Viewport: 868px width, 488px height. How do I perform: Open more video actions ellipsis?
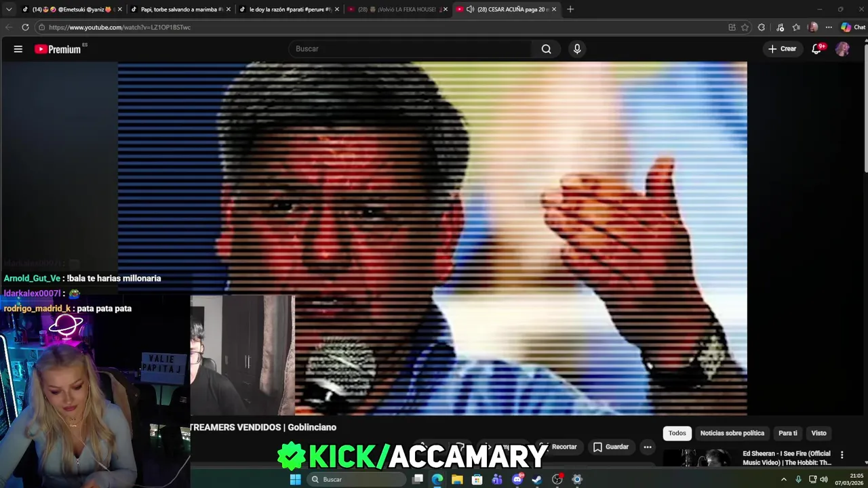648,447
